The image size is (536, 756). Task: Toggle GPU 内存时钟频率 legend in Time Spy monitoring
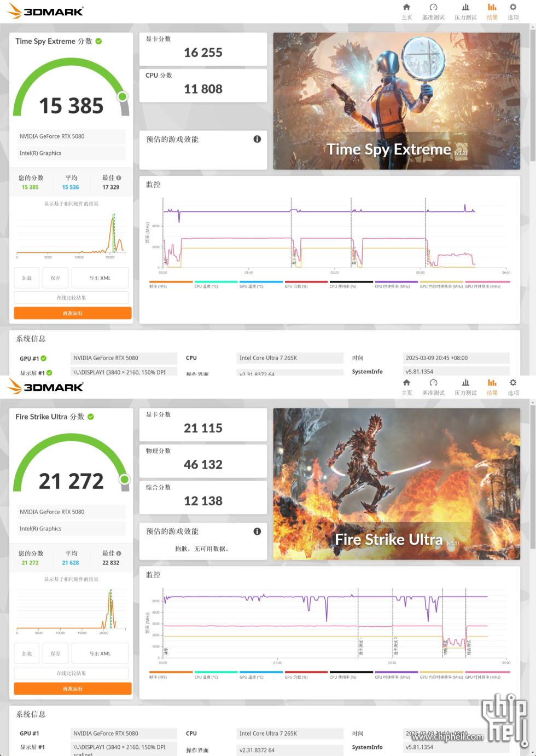[x=441, y=284]
